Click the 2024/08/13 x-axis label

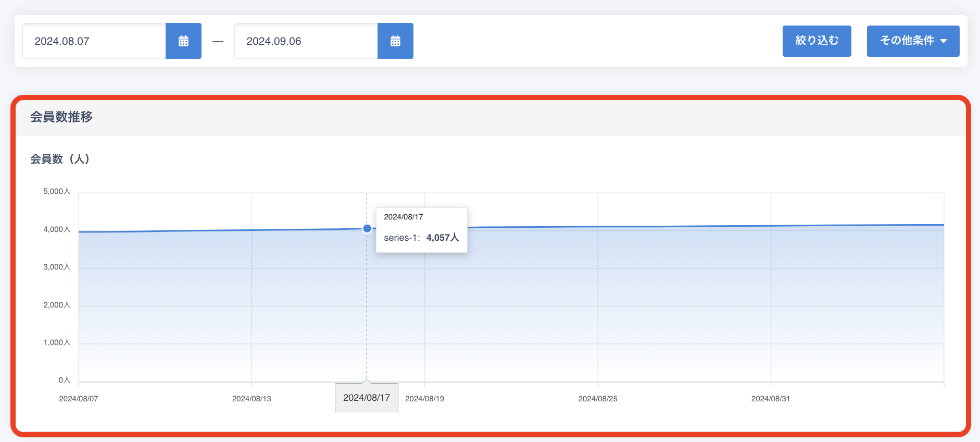click(x=252, y=399)
